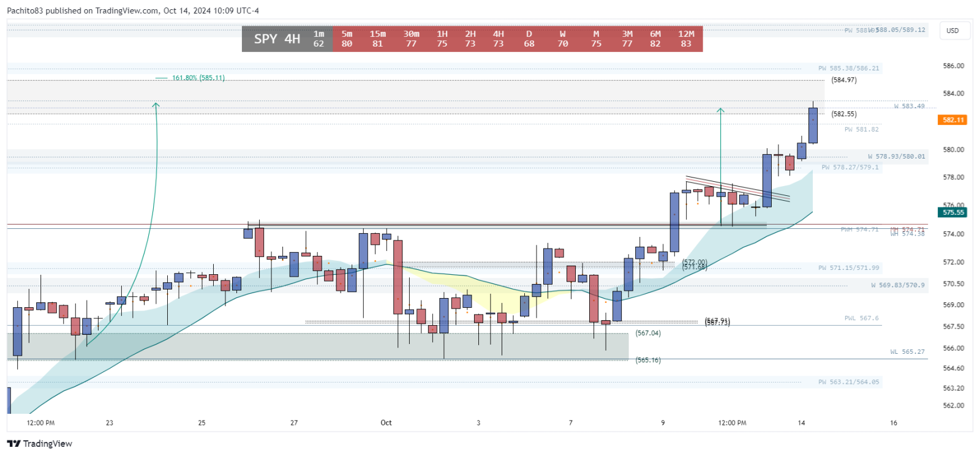
Task: Click the 569.00 price axis value
Action: click(x=954, y=305)
